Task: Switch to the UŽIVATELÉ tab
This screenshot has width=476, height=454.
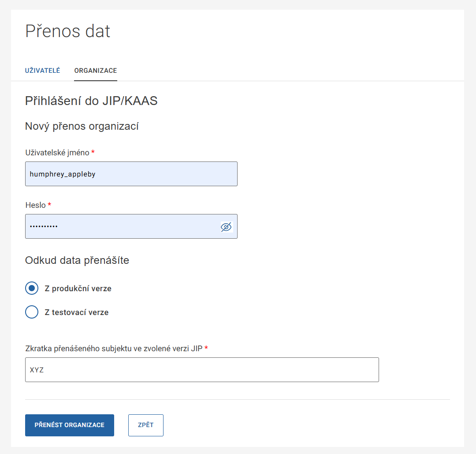Action: point(43,71)
